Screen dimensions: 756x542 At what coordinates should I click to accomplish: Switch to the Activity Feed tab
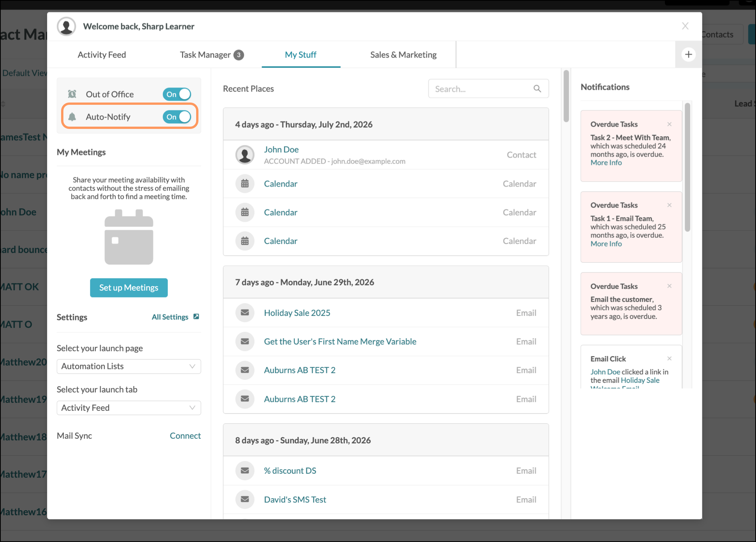(102, 55)
